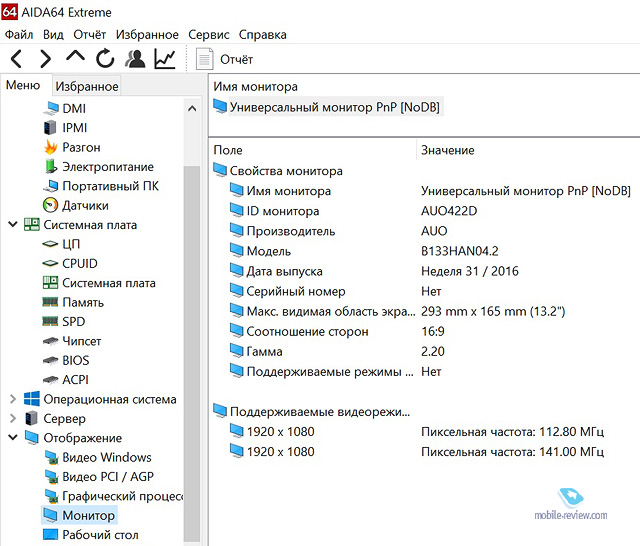This screenshot has width=640, height=546.
Task: Expand the Сервер tree node
Action: 12,419
